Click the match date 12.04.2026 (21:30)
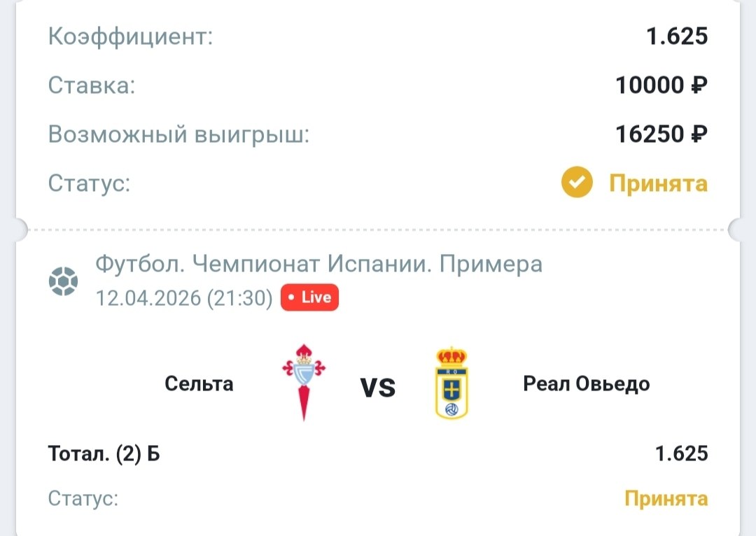The height and width of the screenshot is (536, 756). [184, 298]
